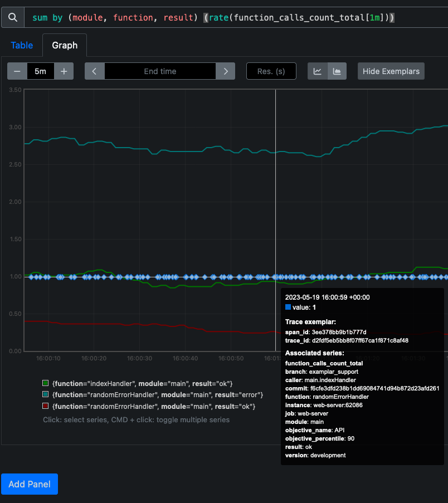
Task: Move end time forward with right chevron
Action: click(226, 71)
